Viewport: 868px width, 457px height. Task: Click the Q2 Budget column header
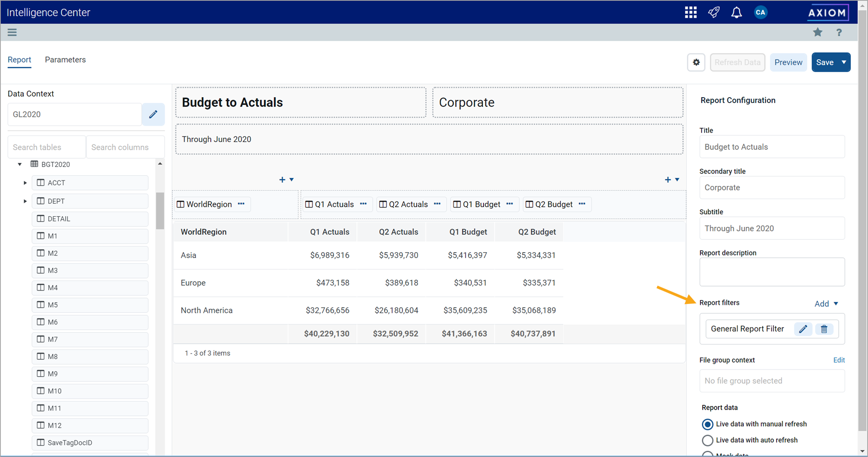(x=537, y=232)
